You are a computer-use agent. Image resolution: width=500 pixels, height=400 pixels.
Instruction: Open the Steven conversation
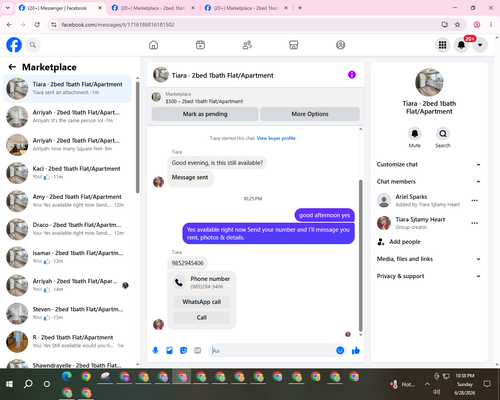pos(67,313)
